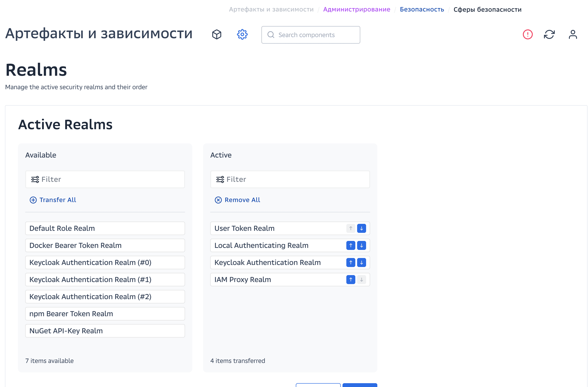Click the red alert status icon
The width and height of the screenshot is (588, 387).
tap(527, 34)
